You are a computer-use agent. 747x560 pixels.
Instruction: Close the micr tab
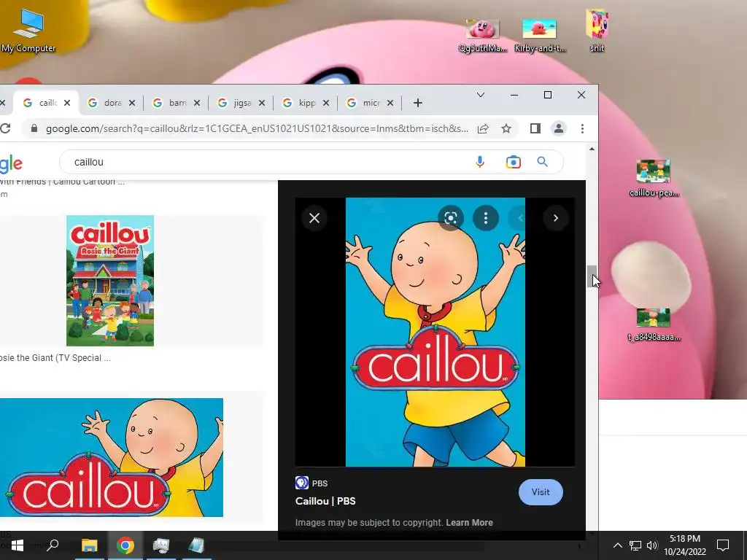[x=390, y=103]
